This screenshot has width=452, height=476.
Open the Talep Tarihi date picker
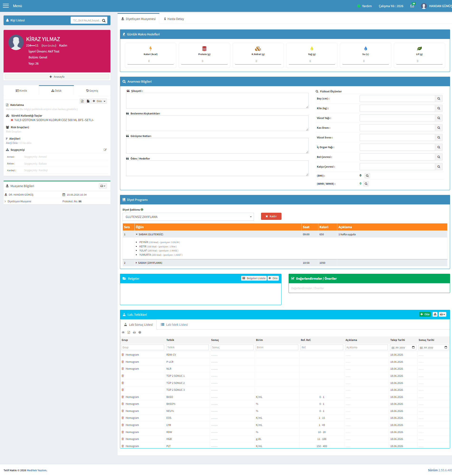click(413, 347)
